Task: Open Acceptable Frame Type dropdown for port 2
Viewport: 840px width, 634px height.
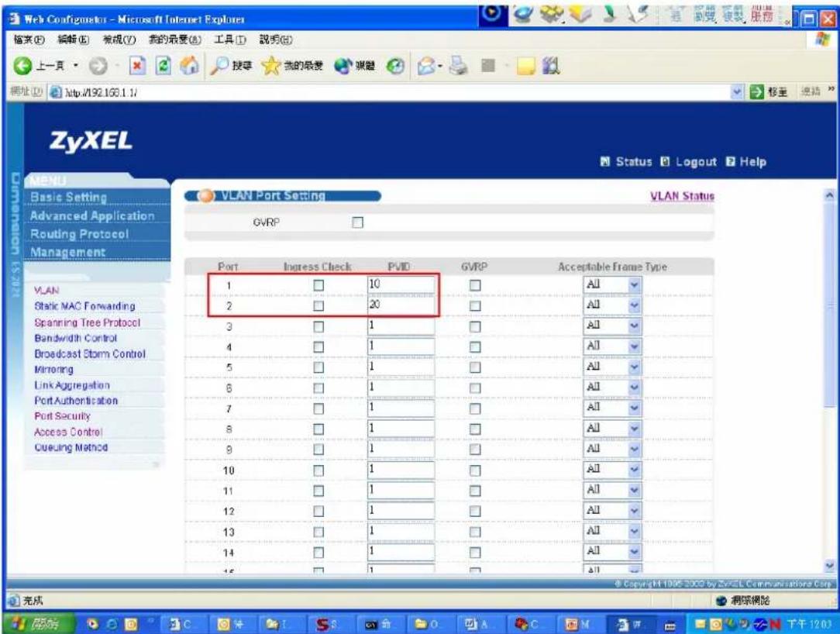Action: (611, 305)
